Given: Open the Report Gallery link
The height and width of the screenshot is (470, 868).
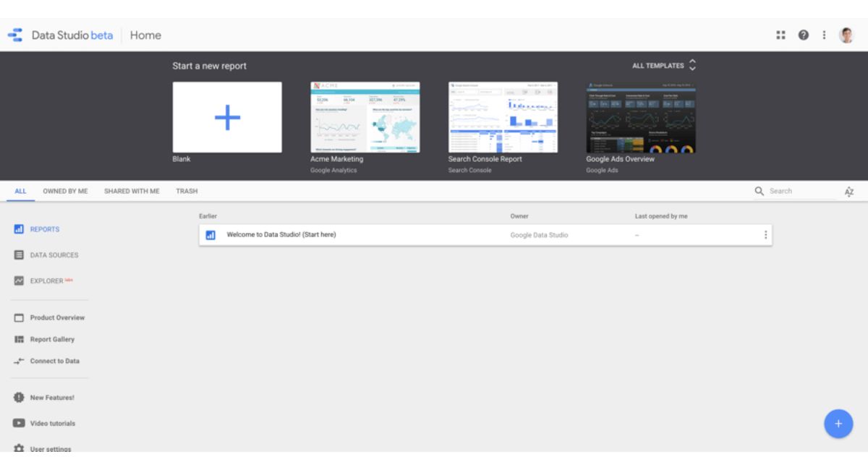Looking at the screenshot, I should coord(52,339).
